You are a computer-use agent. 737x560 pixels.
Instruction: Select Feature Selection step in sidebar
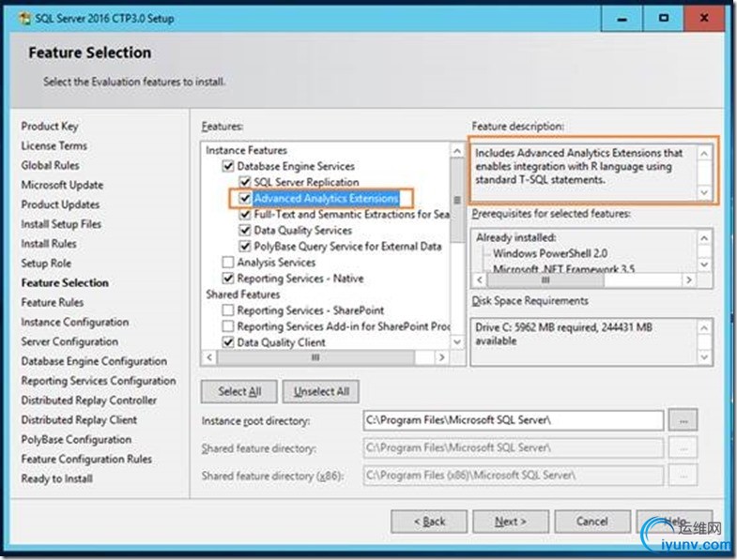coord(65,283)
